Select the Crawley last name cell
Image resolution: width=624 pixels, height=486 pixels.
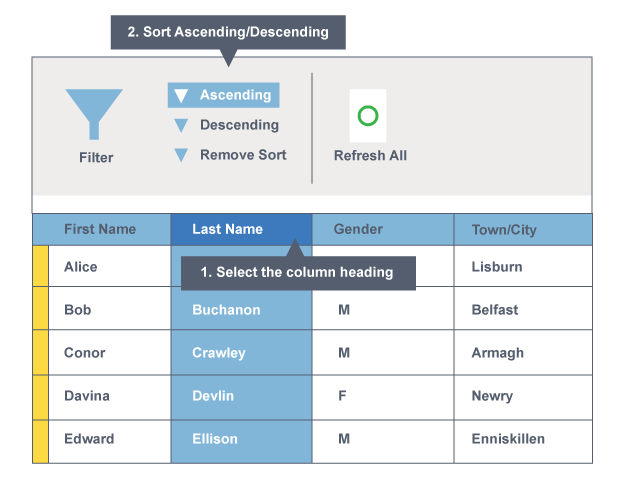pyautogui.click(x=219, y=353)
